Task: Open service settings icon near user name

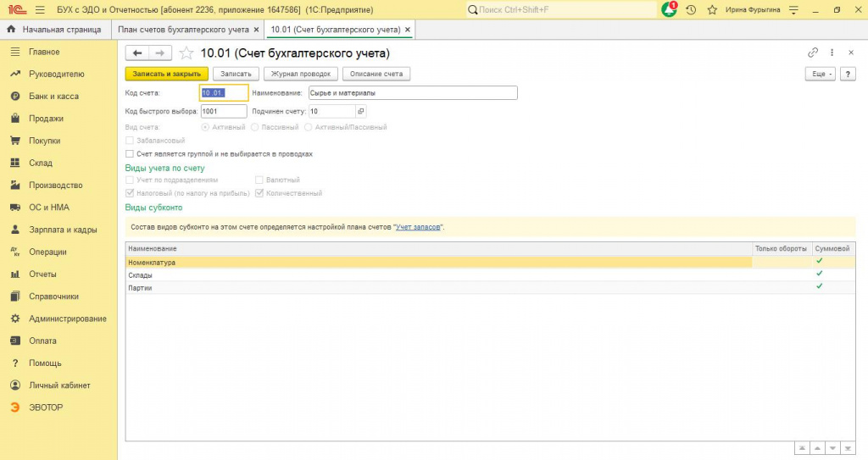Action: [793, 10]
